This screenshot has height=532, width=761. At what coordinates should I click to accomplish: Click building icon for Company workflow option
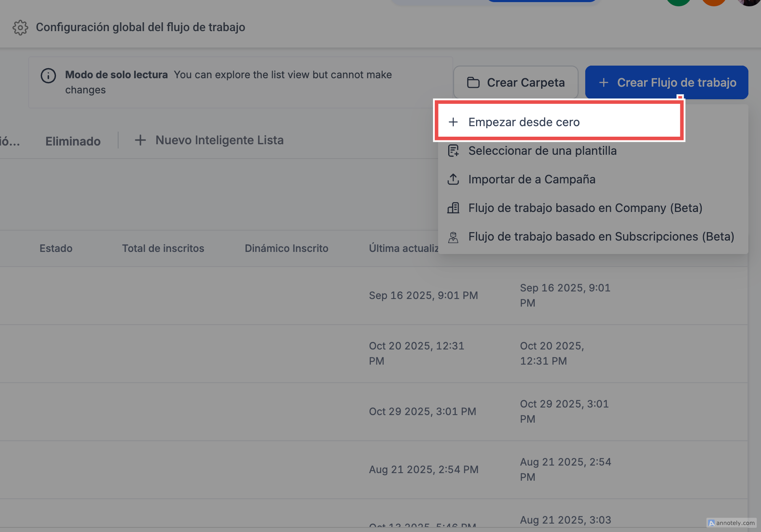coord(453,208)
